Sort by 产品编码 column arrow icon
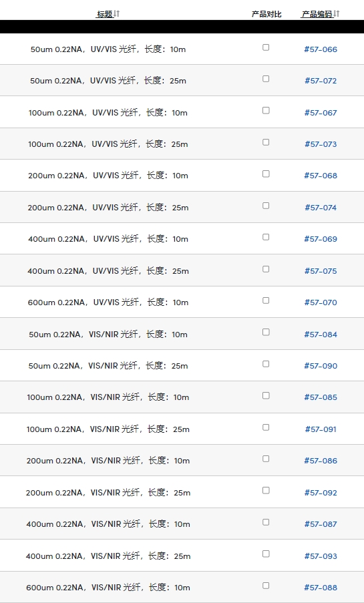The height and width of the screenshot is (603, 364). (337, 14)
